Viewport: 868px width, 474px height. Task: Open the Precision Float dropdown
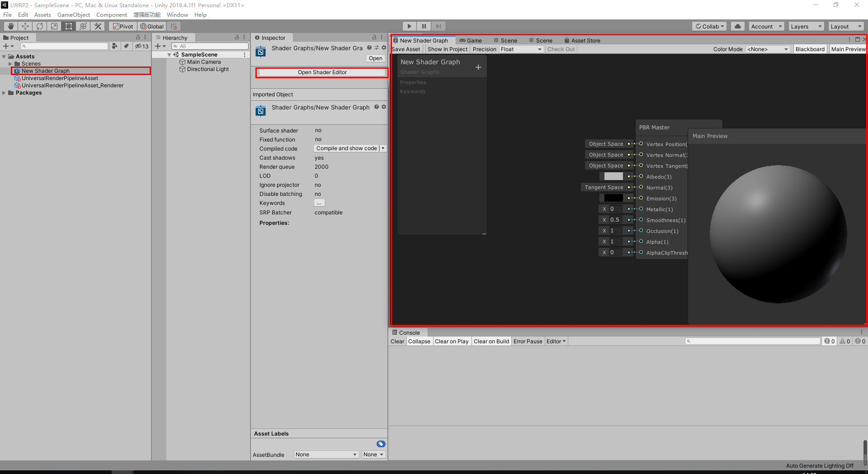(x=521, y=49)
